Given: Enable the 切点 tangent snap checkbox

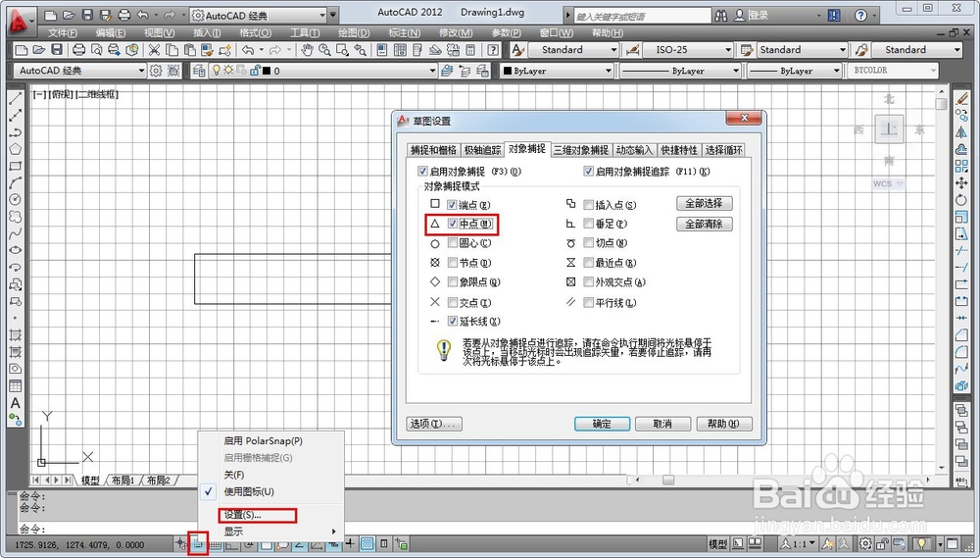Looking at the screenshot, I should [x=588, y=243].
